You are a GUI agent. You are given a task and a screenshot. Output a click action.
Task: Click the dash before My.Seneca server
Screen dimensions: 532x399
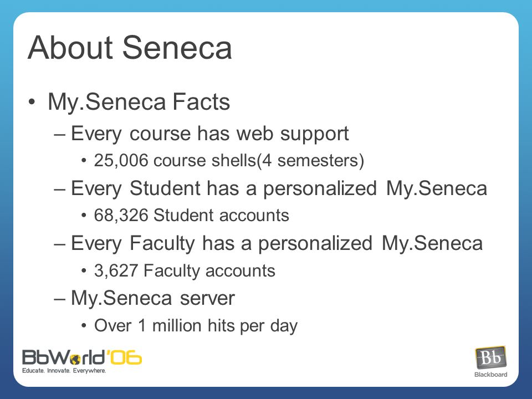pos(60,300)
